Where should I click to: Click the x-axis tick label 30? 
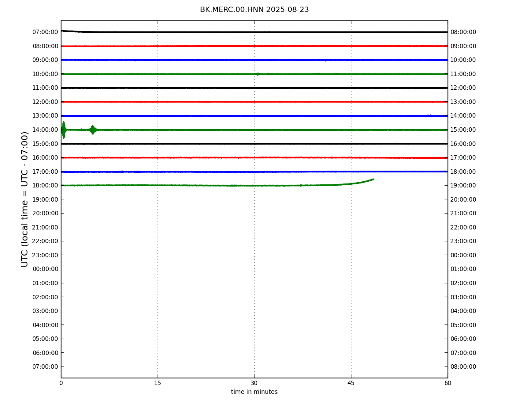tap(254, 383)
